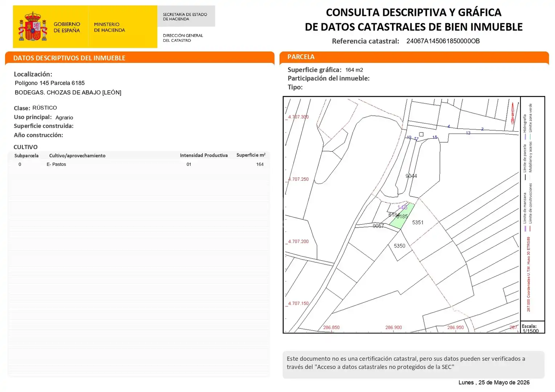Click the 'Año construcción:' label
The width and height of the screenshot is (555, 392).
(x=38, y=135)
